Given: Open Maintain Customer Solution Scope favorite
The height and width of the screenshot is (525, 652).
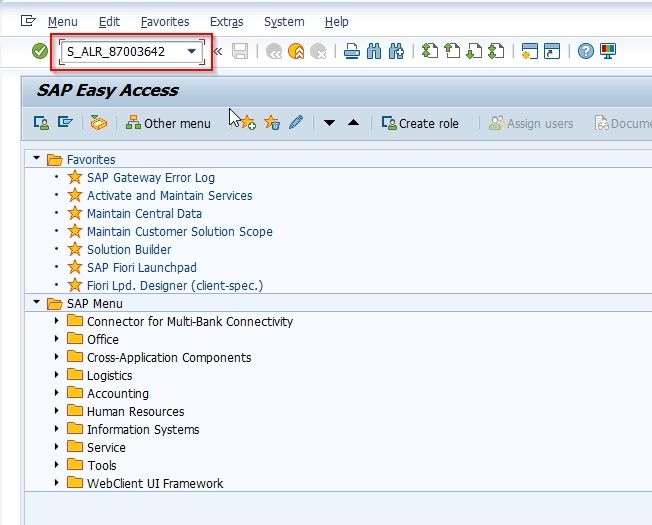Looking at the screenshot, I should click(x=180, y=232).
